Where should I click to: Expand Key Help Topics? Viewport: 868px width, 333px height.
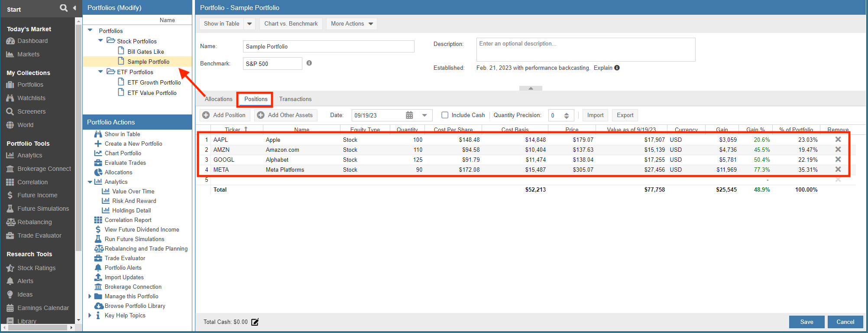[x=90, y=315]
